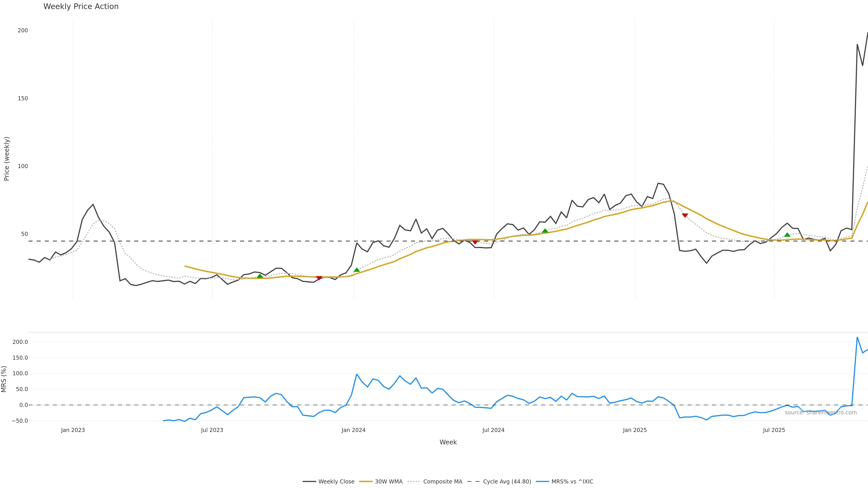
Task: Click the Jan 2024 x-axis tick label
Action: point(354,430)
